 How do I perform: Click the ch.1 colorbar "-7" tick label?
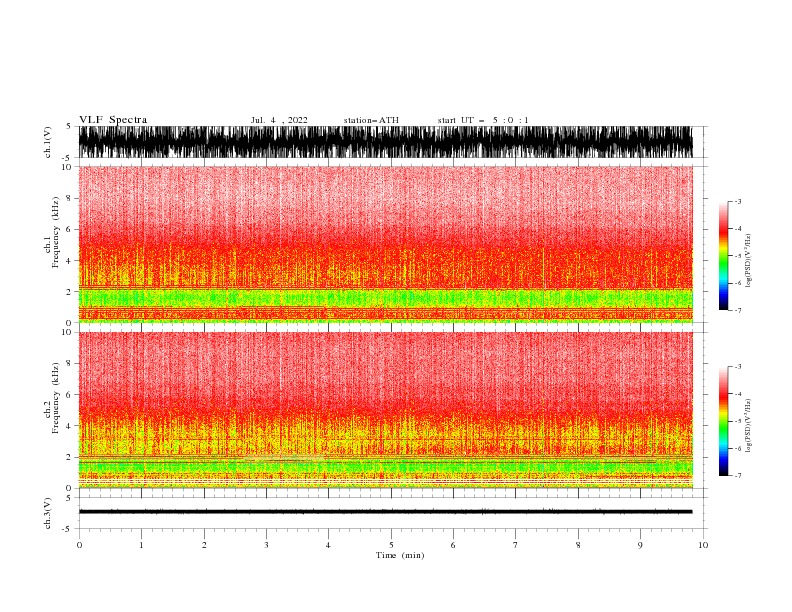click(737, 310)
